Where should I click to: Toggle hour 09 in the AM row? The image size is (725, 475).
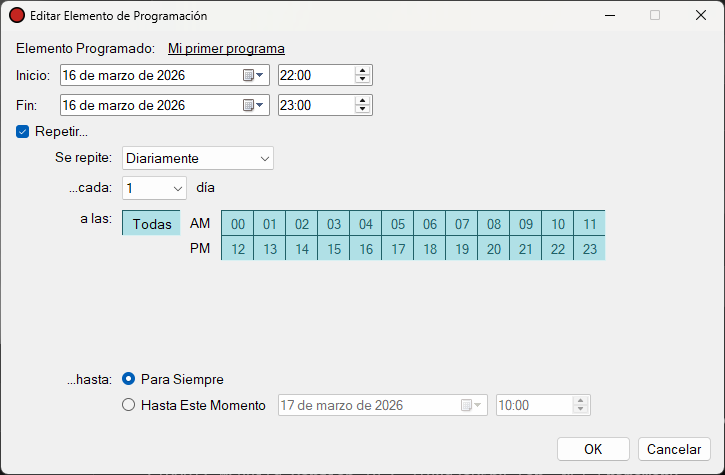coord(526,224)
